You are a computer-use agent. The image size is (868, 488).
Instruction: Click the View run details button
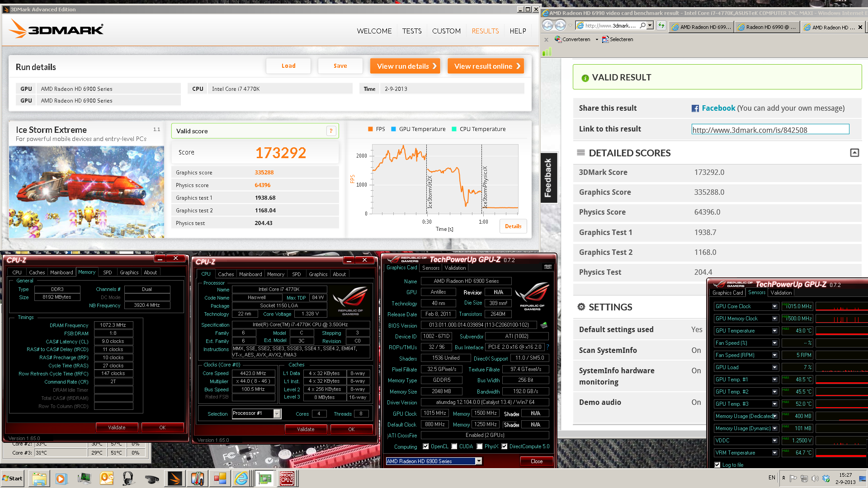405,66
